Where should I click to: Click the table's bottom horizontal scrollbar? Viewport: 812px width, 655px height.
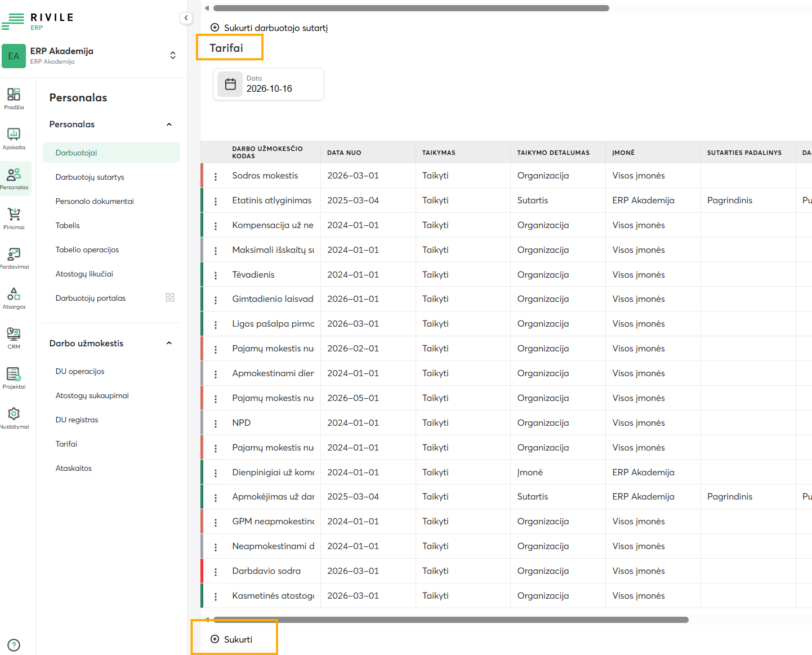coord(451,620)
